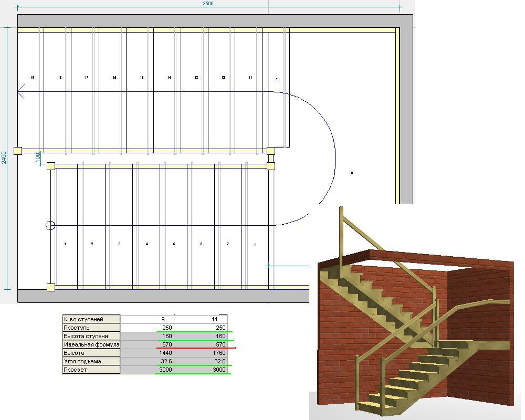
Task: Click step number 7 in the lower flight
Action: click(x=228, y=244)
